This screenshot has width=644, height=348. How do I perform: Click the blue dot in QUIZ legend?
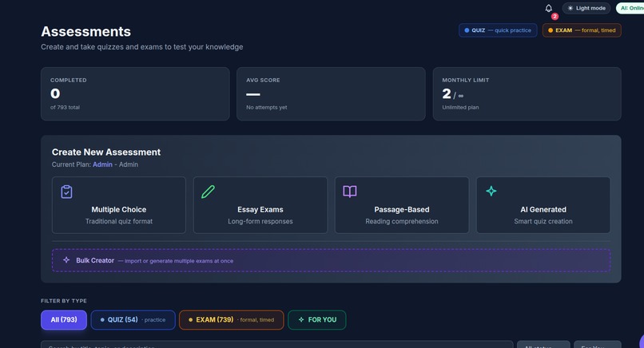[467, 30]
